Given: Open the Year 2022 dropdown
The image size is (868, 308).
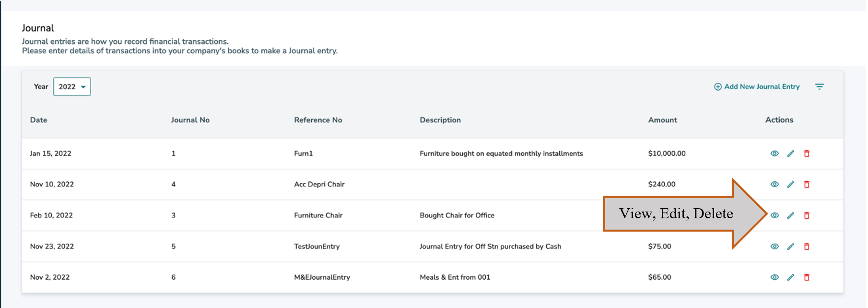Looking at the screenshot, I should pos(72,87).
